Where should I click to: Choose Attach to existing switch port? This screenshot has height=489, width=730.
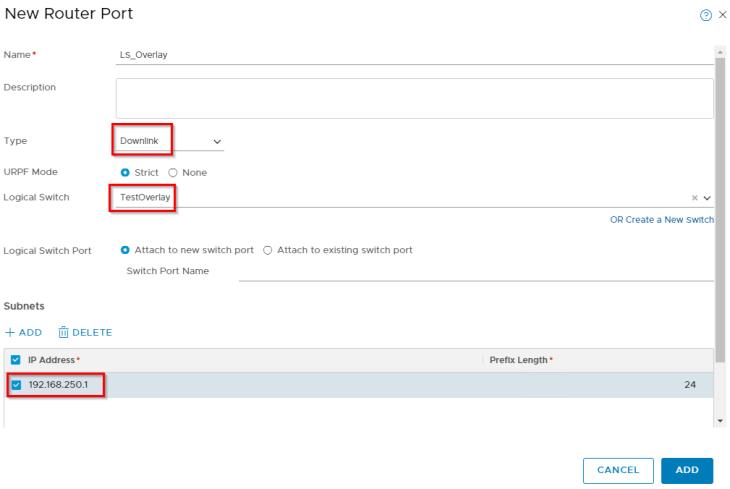267,250
